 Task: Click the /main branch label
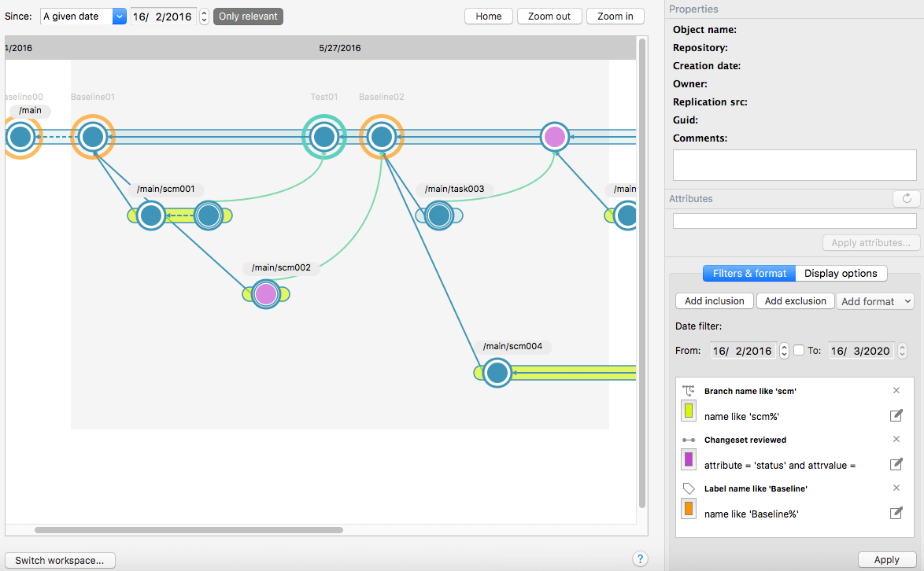tap(30, 111)
